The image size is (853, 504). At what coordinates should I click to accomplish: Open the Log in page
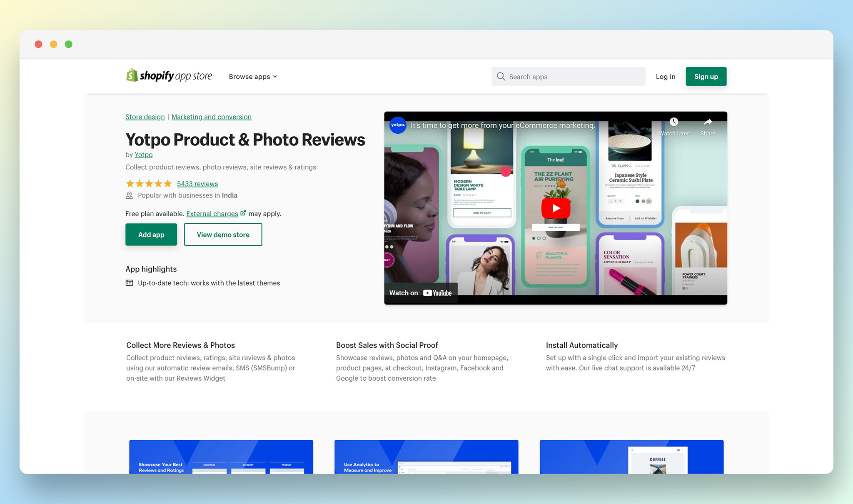click(665, 77)
